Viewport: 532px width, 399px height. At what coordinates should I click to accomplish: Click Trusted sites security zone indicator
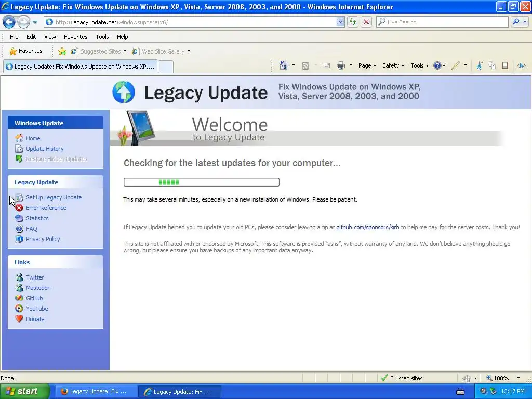click(x=402, y=378)
